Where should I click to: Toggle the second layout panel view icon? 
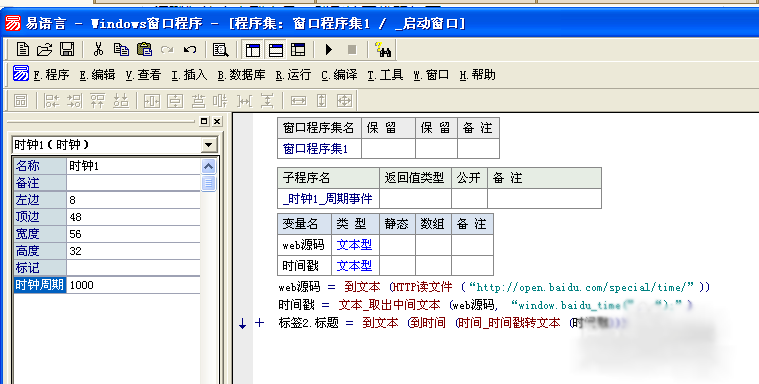tap(275, 49)
